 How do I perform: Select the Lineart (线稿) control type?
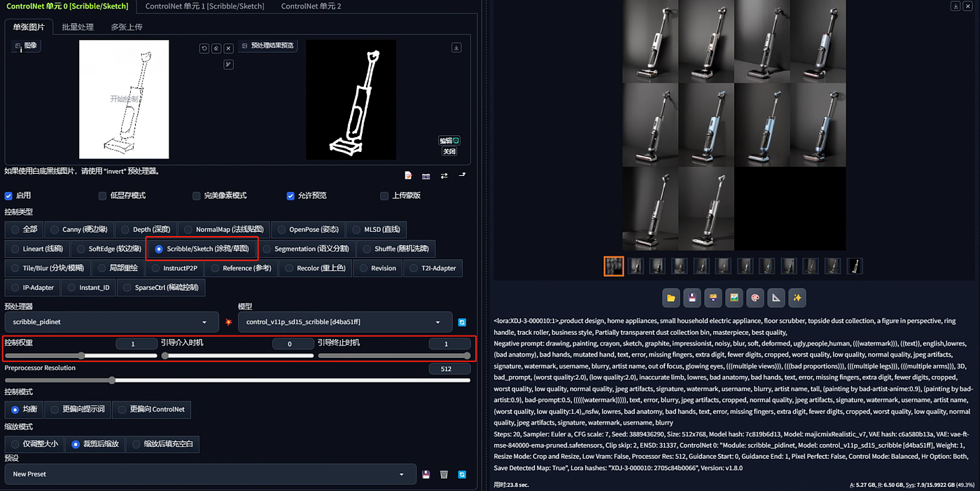point(36,249)
